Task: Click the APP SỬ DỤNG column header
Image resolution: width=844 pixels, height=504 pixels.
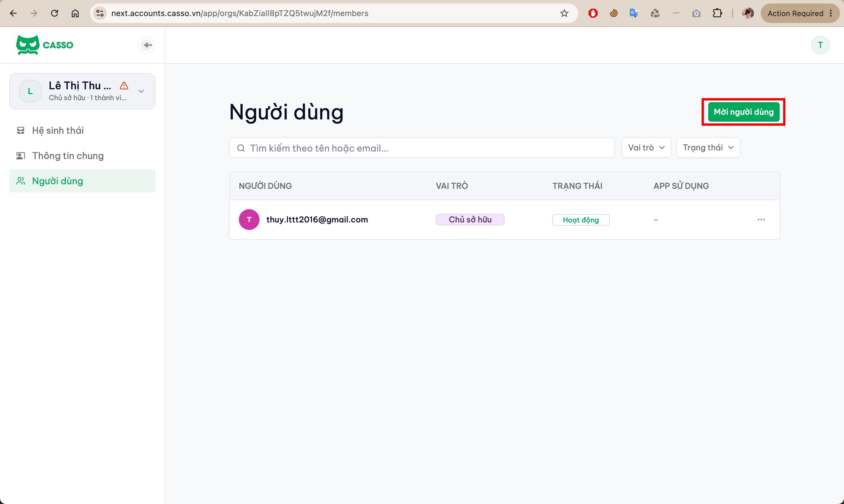Action: tap(681, 186)
